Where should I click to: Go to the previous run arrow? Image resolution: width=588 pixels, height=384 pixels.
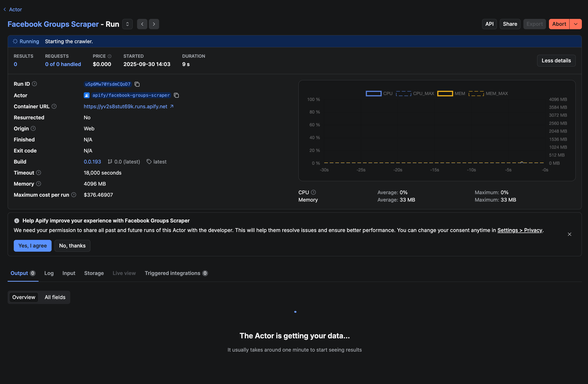(142, 24)
